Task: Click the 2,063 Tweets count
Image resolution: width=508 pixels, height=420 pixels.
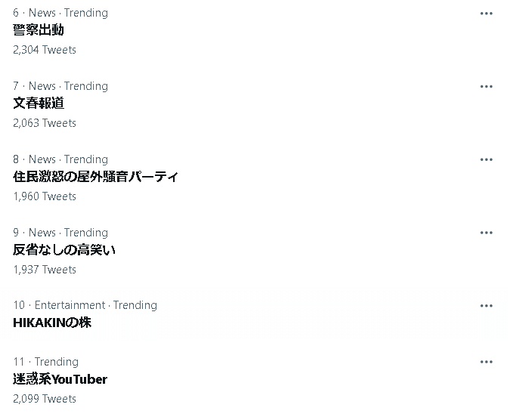Action: click(45, 123)
